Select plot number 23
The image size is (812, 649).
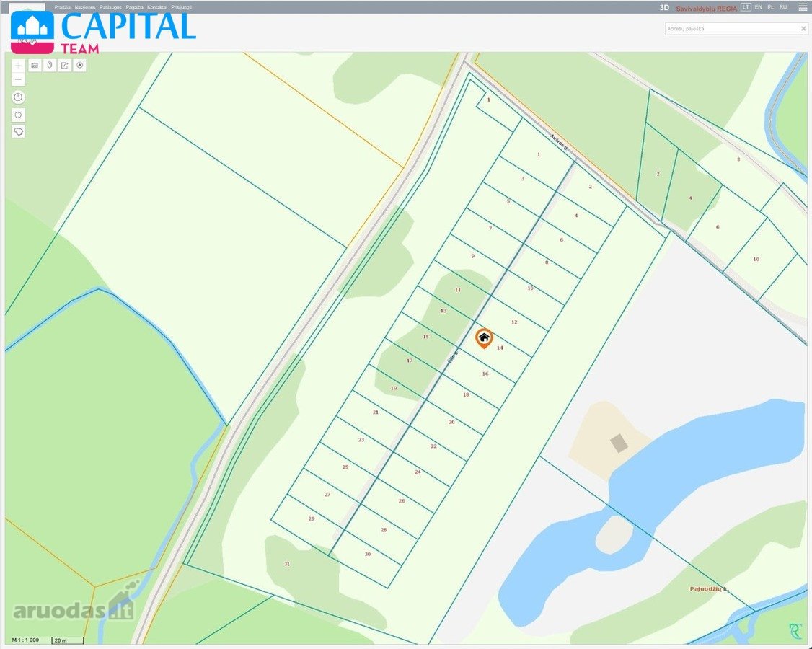tap(361, 440)
